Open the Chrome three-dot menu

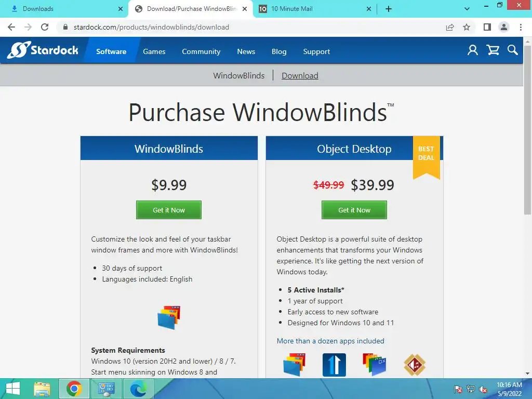click(521, 27)
